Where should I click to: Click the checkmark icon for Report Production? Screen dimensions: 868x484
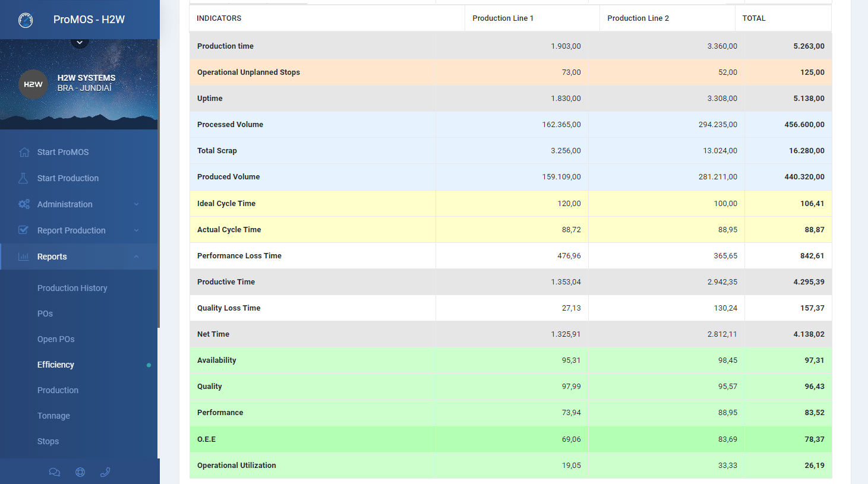click(23, 230)
